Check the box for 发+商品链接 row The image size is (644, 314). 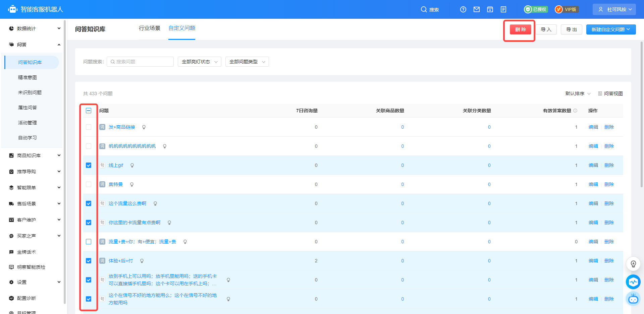(x=89, y=127)
